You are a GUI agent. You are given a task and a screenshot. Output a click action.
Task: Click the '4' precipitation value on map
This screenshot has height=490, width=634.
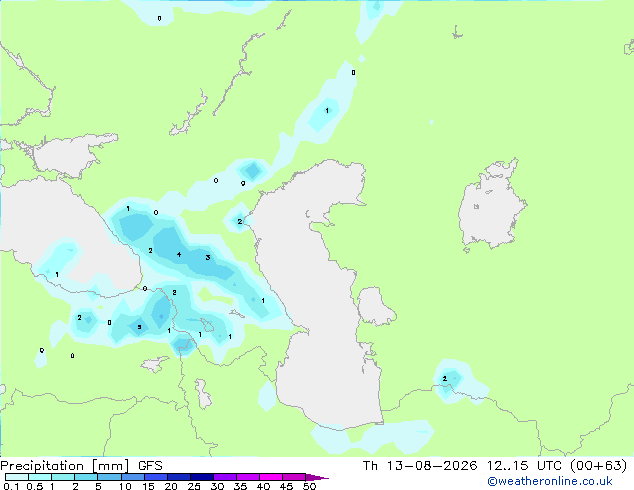(179, 255)
